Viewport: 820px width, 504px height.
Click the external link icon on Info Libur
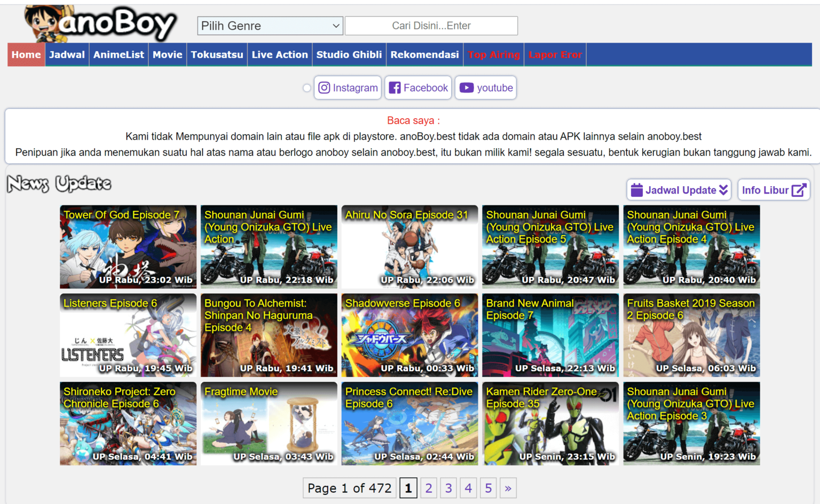tap(799, 190)
